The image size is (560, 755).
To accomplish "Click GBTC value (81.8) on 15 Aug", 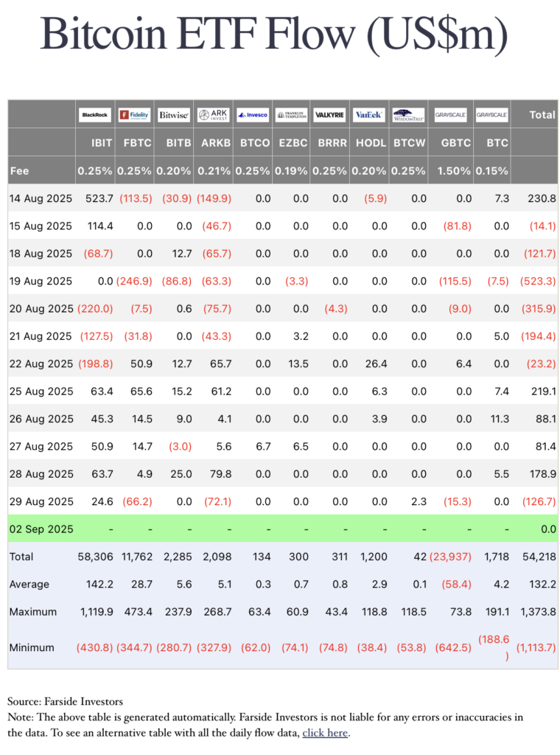I will [x=457, y=226].
